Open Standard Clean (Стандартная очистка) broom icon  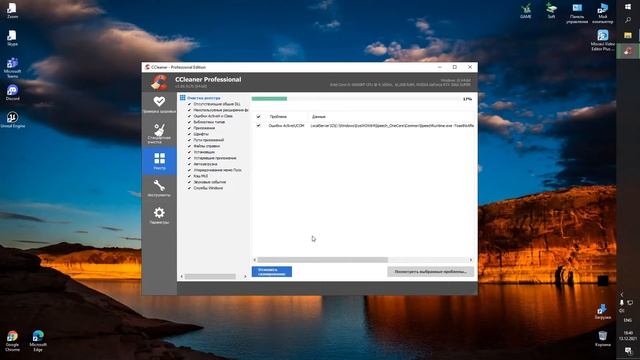click(159, 133)
